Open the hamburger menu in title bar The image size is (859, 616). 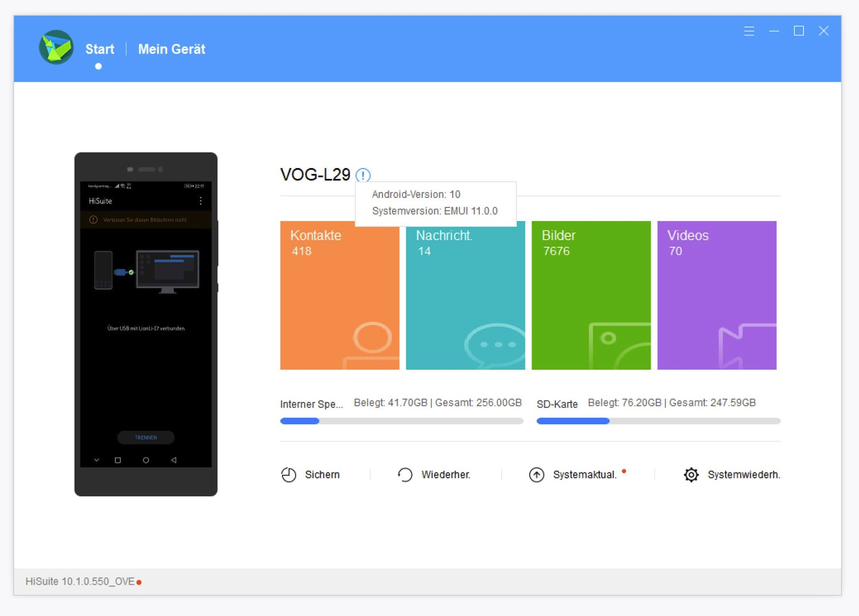pos(749,31)
